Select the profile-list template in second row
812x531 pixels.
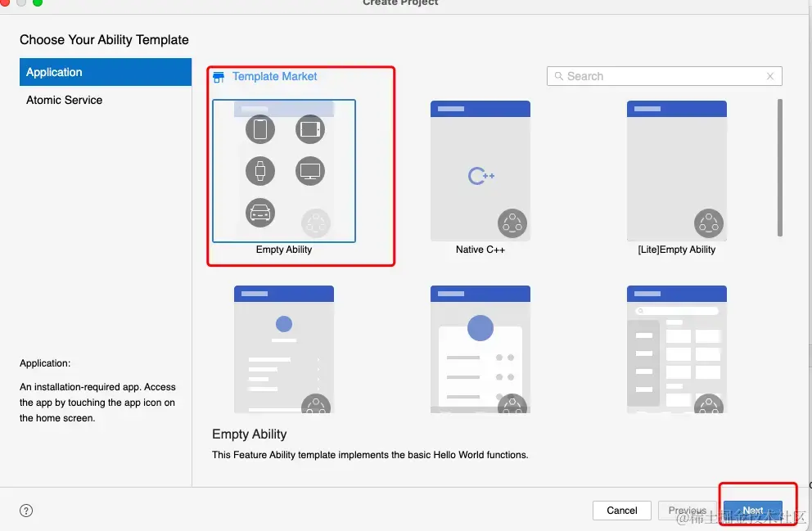pyautogui.click(x=284, y=349)
